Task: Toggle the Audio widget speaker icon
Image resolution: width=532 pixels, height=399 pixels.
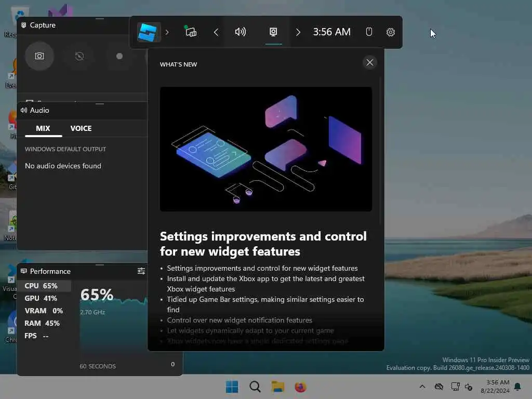Action: coord(241,32)
